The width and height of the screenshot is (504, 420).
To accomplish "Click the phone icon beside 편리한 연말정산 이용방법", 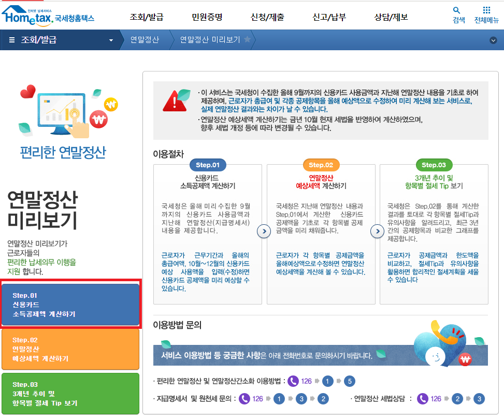I will (x=293, y=382).
